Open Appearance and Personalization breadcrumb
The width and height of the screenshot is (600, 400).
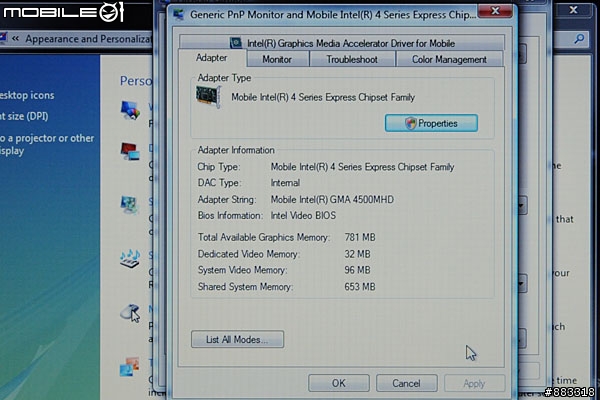point(88,39)
